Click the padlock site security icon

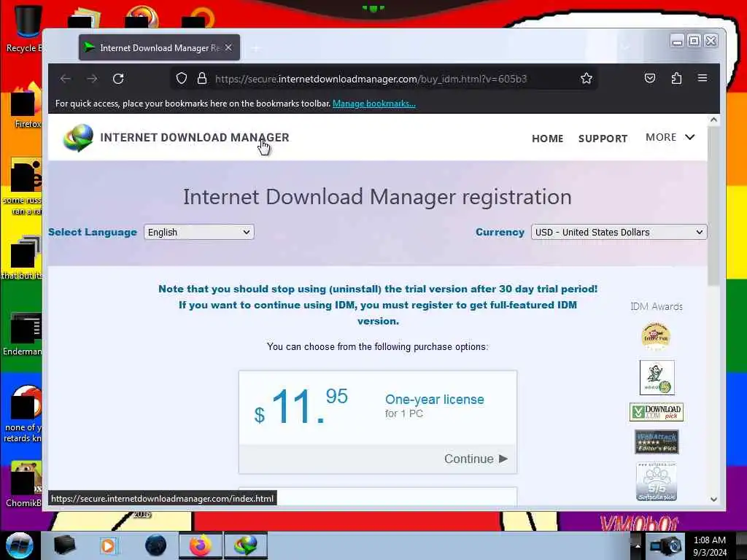[202, 79]
